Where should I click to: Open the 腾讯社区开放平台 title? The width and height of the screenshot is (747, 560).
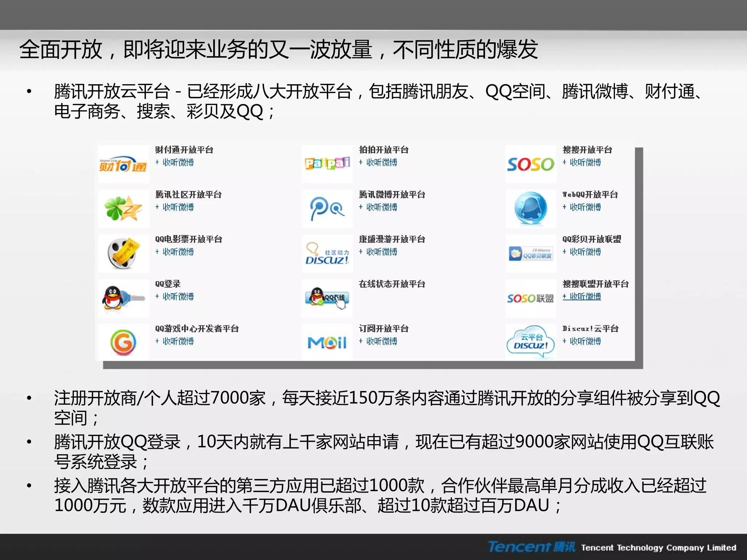[x=188, y=195]
